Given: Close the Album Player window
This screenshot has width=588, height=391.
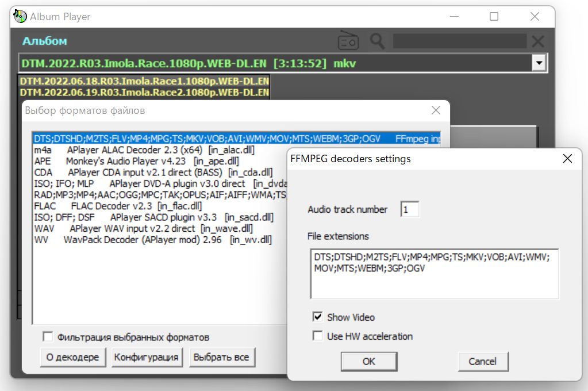Looking at the screenshot, I should click(x=535, y=17).
